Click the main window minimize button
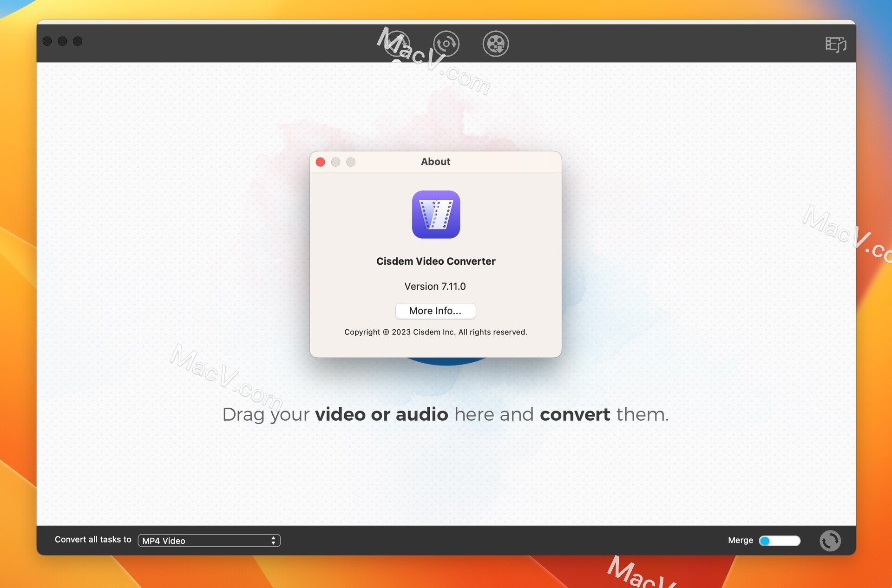Viewport: 892px width, 588px height. [x=62, y=41]
